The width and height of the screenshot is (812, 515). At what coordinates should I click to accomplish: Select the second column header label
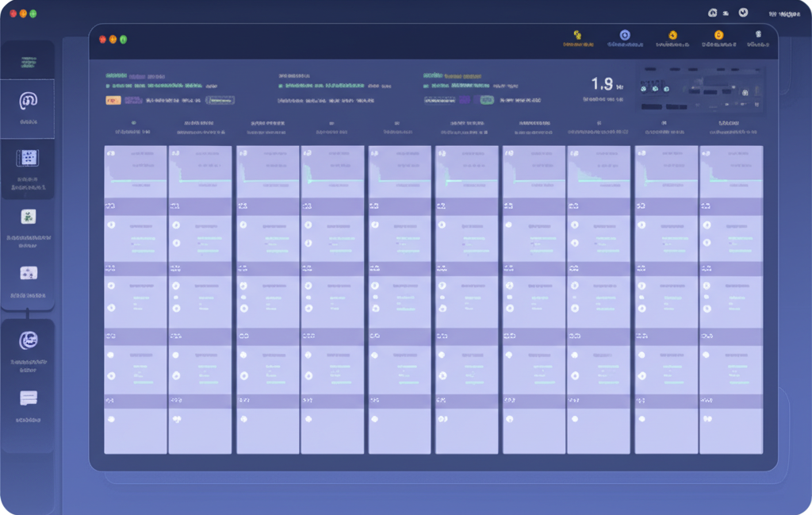click(x=200, y=128)
